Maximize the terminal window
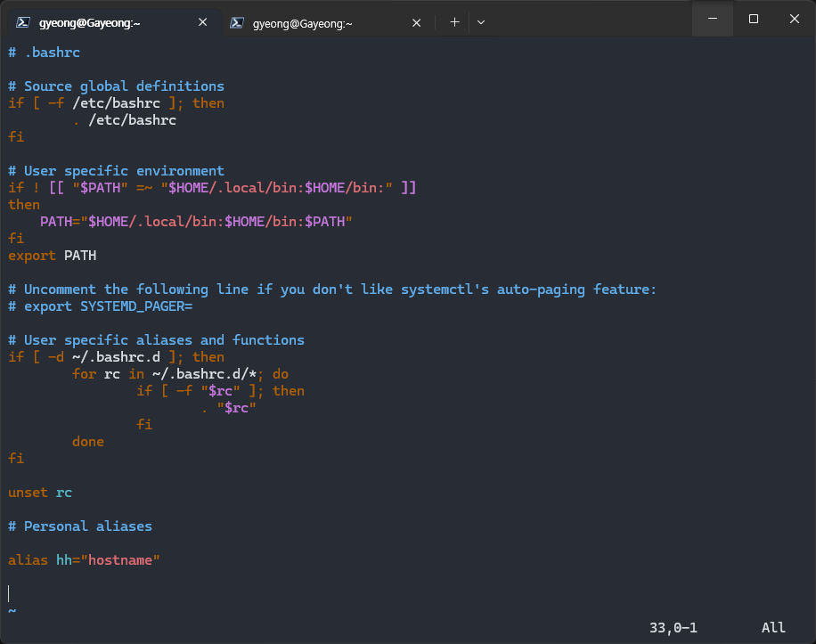The width and height of the screenshot is (816, 644). tap(754, 19)
